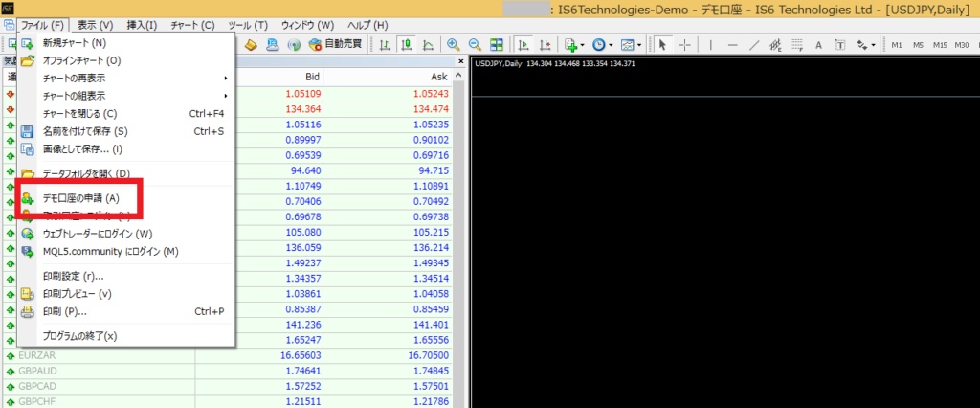Select the text label T tool
This screenshot has width=980, height=408.
tap(840, 45)
